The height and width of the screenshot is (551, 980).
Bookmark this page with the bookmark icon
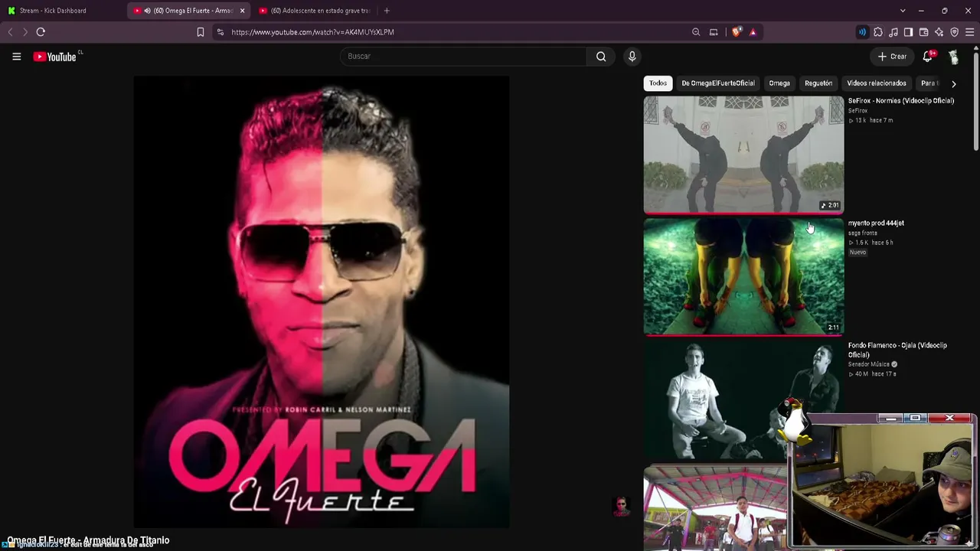[201, 32]
